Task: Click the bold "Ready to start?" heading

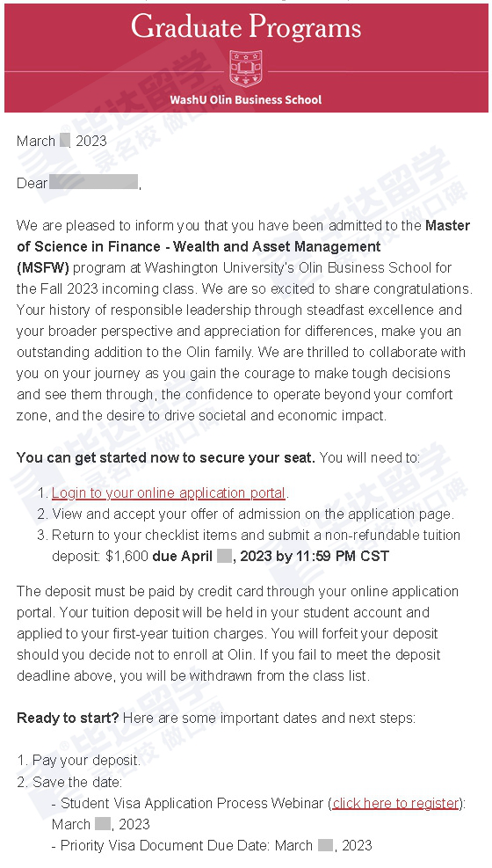Action: point(68,718)
